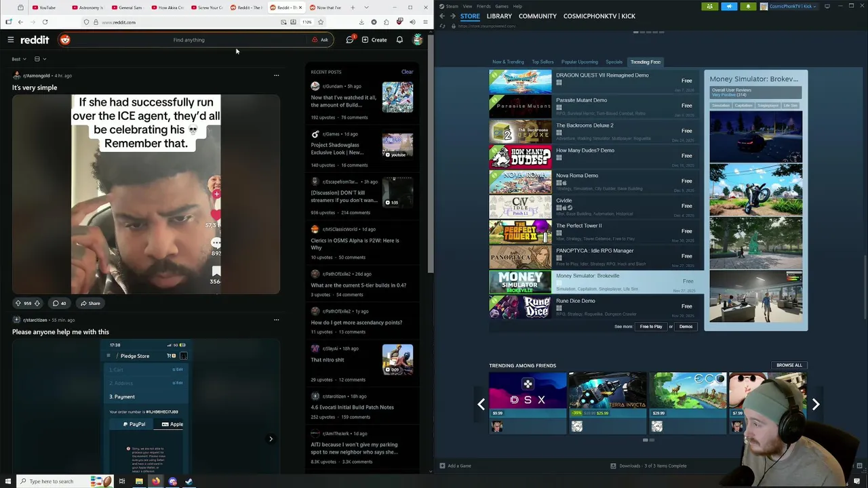Reload the Firefox page
The height and width of the screenshot is (488, 868).
pyautogui.click(x=46, y=22)
